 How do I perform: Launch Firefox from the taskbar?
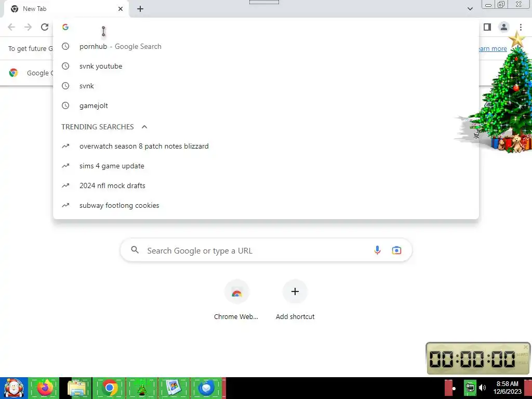coord(45,388)
